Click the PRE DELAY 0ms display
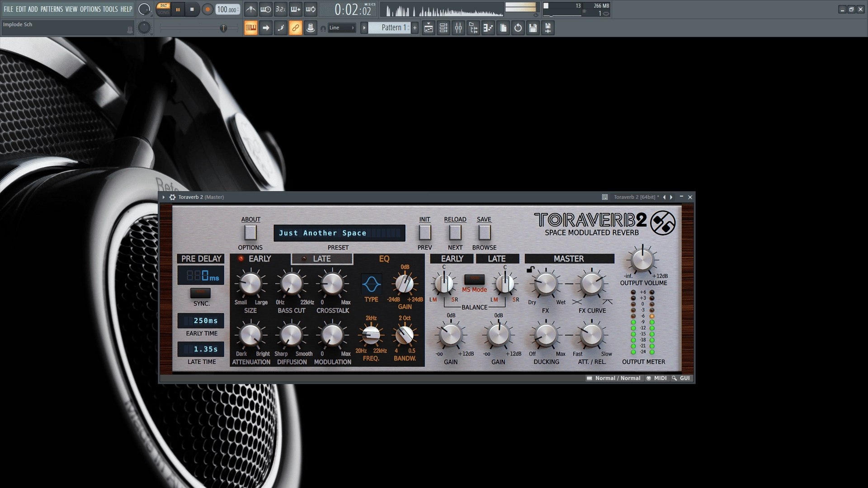Image resolution: width=868 pixels, height=488 pixels. pyautogui.click(x=201, y=275)
